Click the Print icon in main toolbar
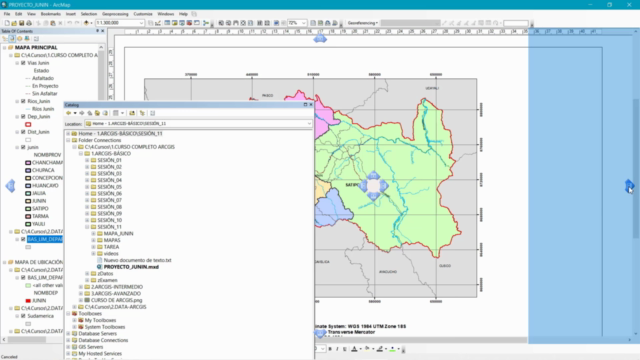Image resolution: width=640 pixels, height=360 pixels. 29,23
